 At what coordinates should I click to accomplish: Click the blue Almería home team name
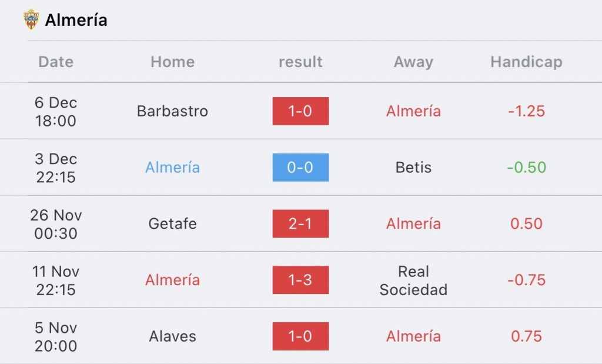tap(172, 168)
